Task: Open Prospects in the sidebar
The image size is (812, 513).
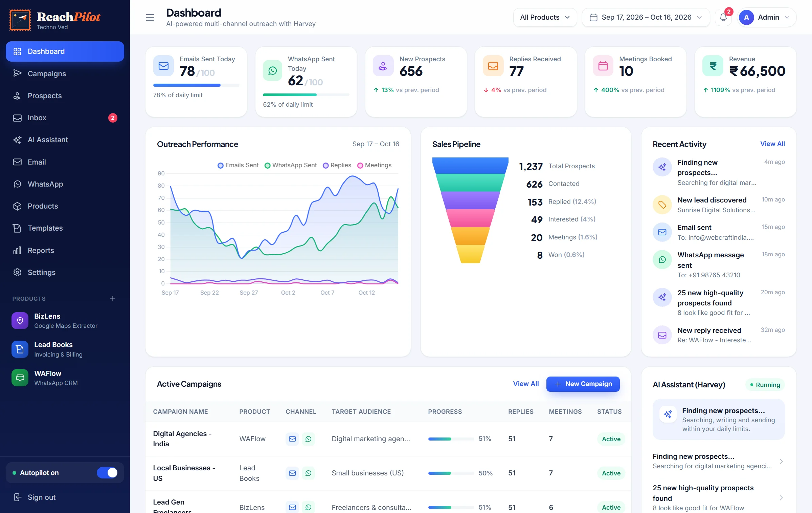Action: (65, 95)
